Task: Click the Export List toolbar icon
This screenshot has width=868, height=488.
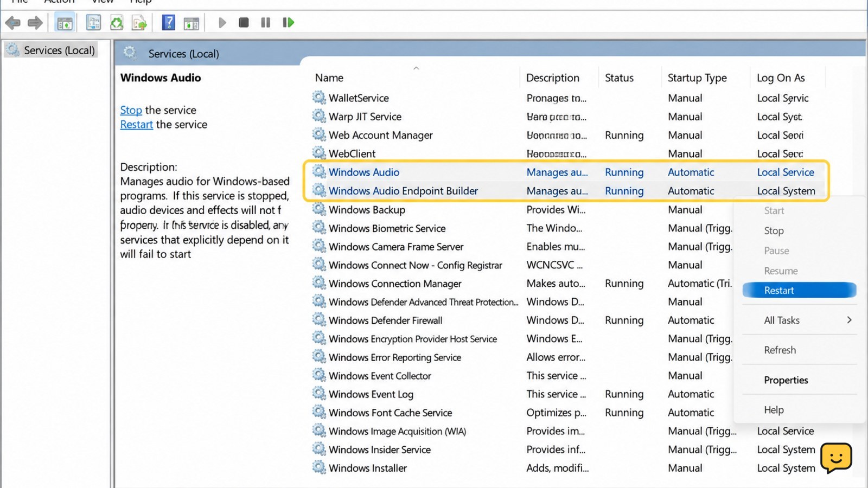Action: (139, 23)
